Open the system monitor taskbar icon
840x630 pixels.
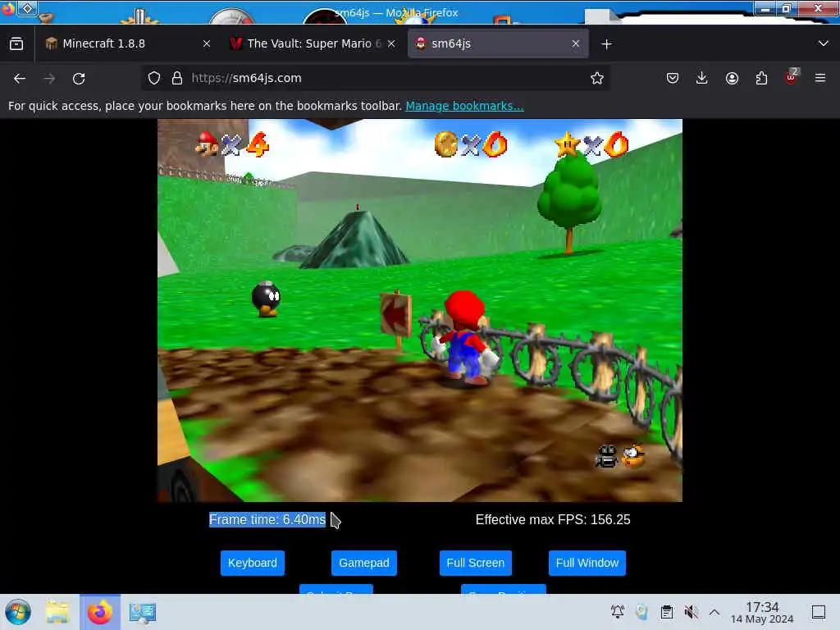click(x=142, y=612)
